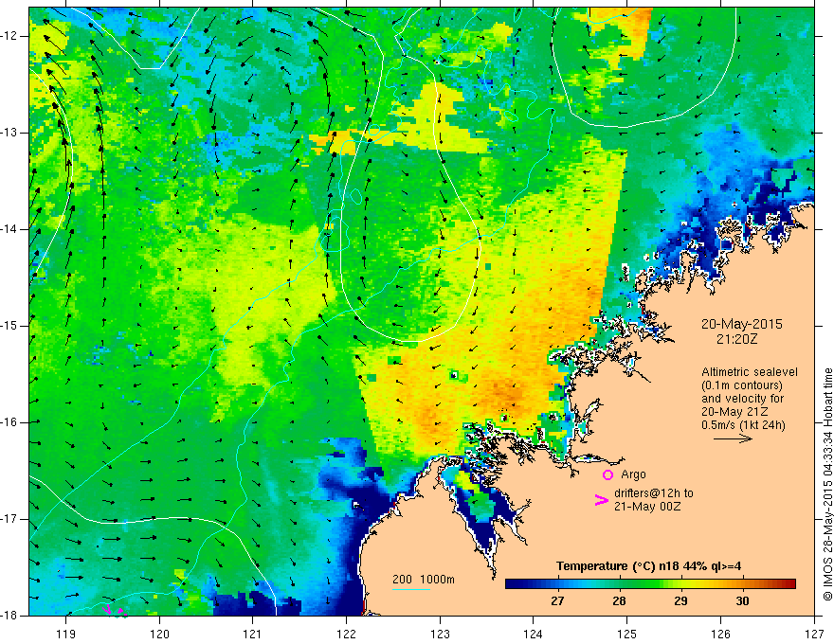The width and height of the screenshot is (834, 644).
Task: Click the yellow section of temperature color bar
Action: [x=686, y=584]
